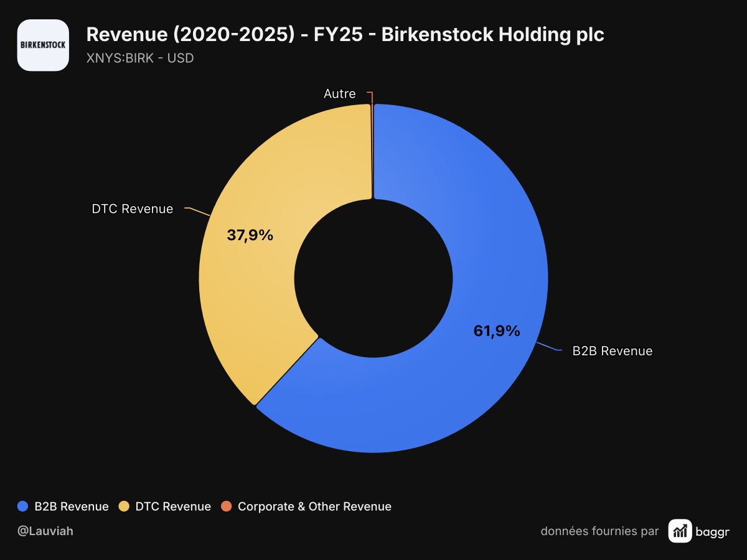Image resolution: width=747 pixels, height=560 pixels.
Task: Click the @Lauviah handle
Action: tap(45, 531)
